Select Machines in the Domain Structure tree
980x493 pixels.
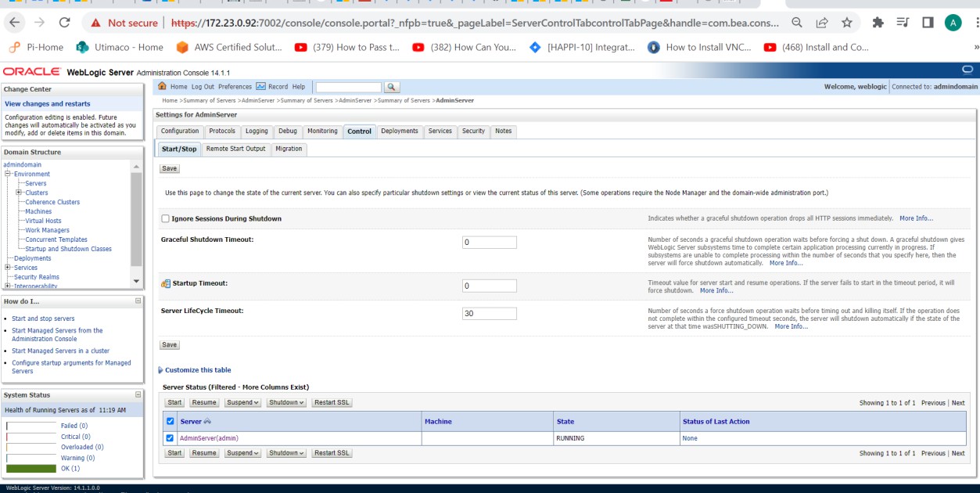(x=38, y=211)
